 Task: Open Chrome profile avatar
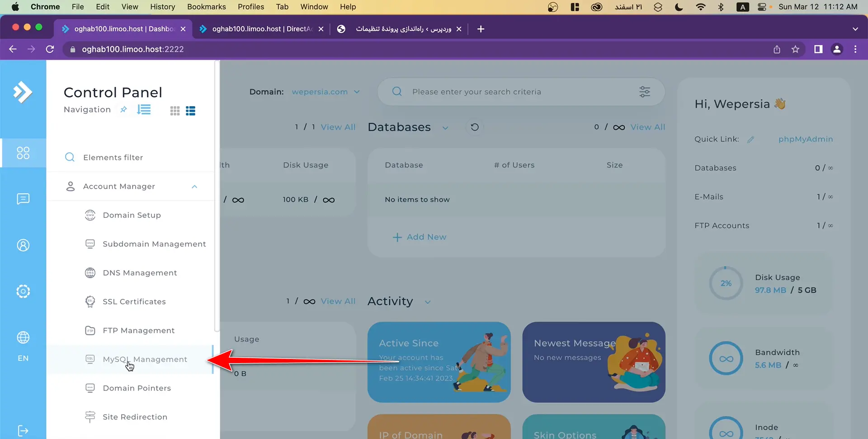point(837,49)
